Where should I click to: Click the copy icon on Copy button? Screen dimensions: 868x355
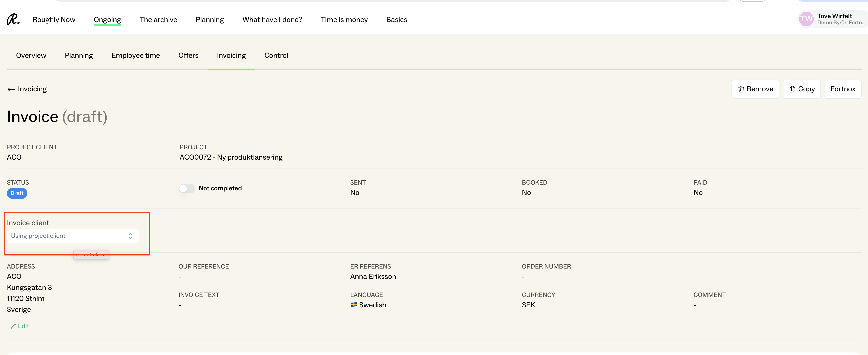[x=792, y=89]
